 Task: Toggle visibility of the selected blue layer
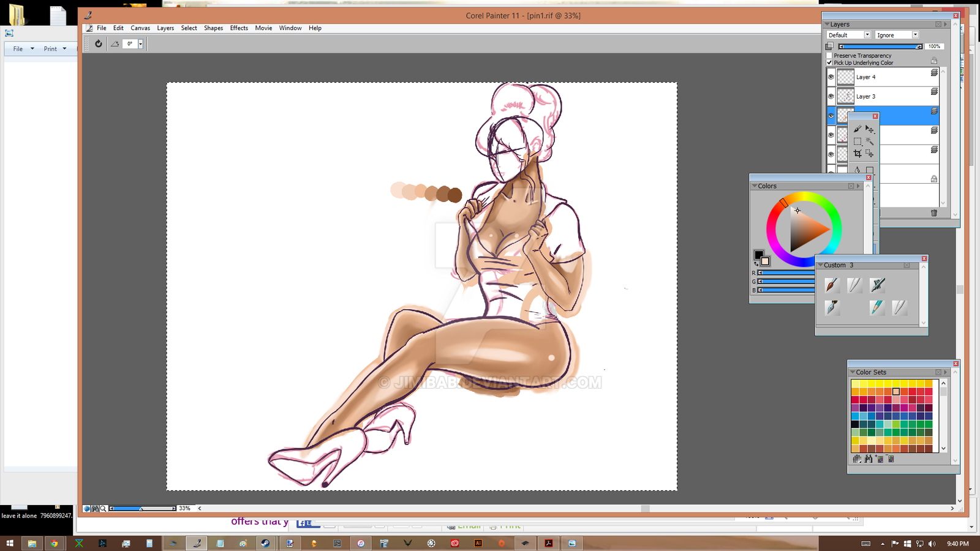coord(831,116)
